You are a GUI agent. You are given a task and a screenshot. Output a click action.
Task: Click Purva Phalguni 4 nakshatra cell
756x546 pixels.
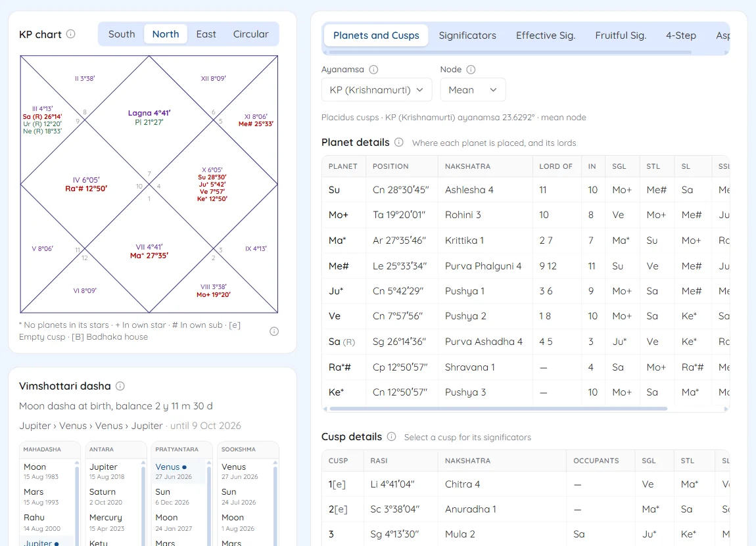(483, 265)
